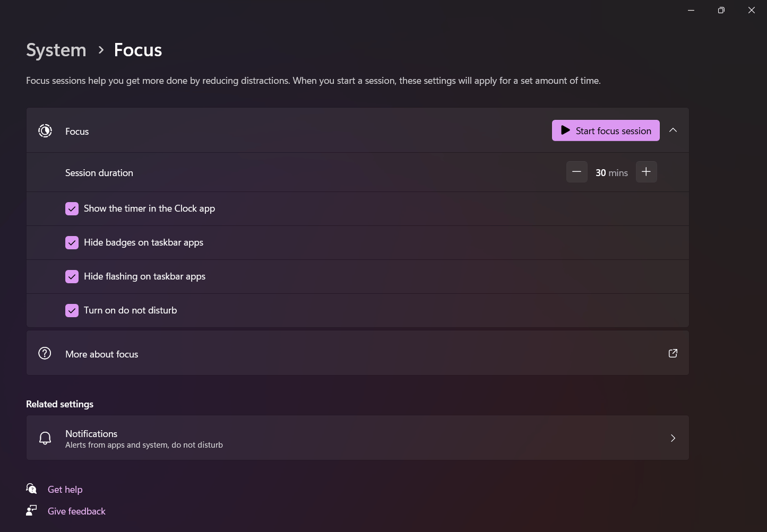
Task: Start focus session
Action: coord(606,130)
